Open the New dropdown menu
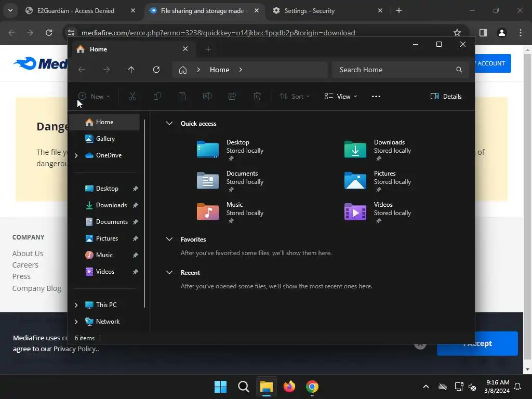The height and width of the screenshot is (399, 532). [94, 96]
